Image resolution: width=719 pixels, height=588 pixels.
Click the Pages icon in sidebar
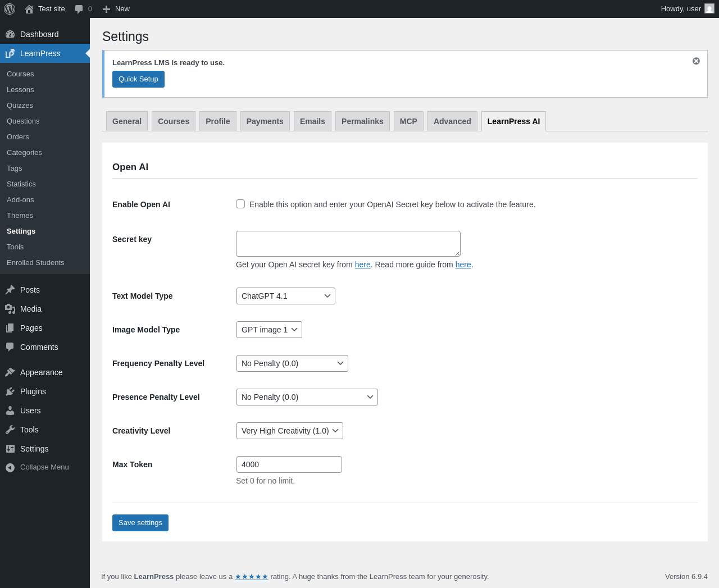tap(10, 328)
